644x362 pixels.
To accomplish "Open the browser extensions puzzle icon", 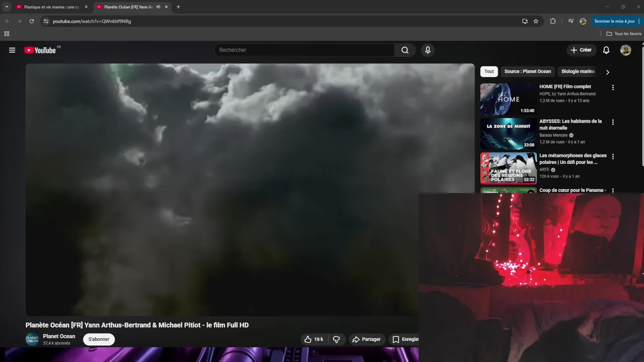I will pos(553,21).
